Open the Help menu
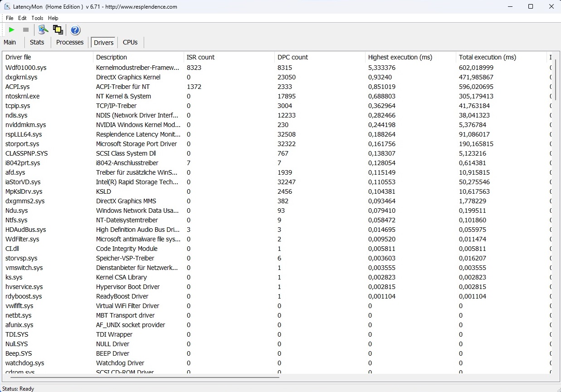 (53, 18)
